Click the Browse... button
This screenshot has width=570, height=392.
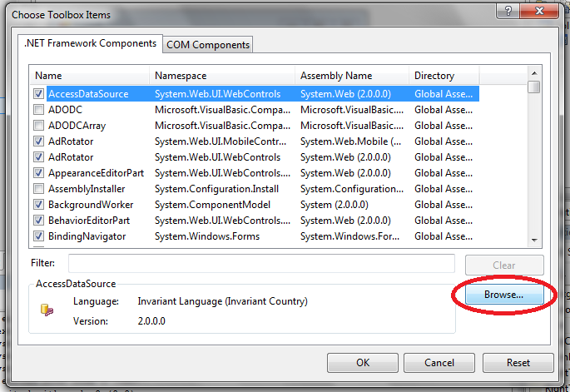coord(503,294)
